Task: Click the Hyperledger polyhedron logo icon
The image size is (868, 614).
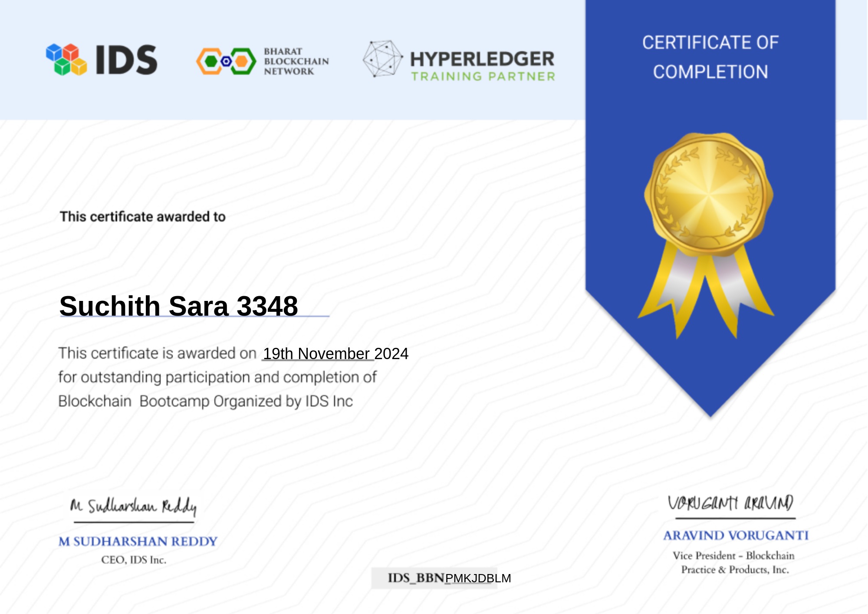Action: tap(382, 59)
